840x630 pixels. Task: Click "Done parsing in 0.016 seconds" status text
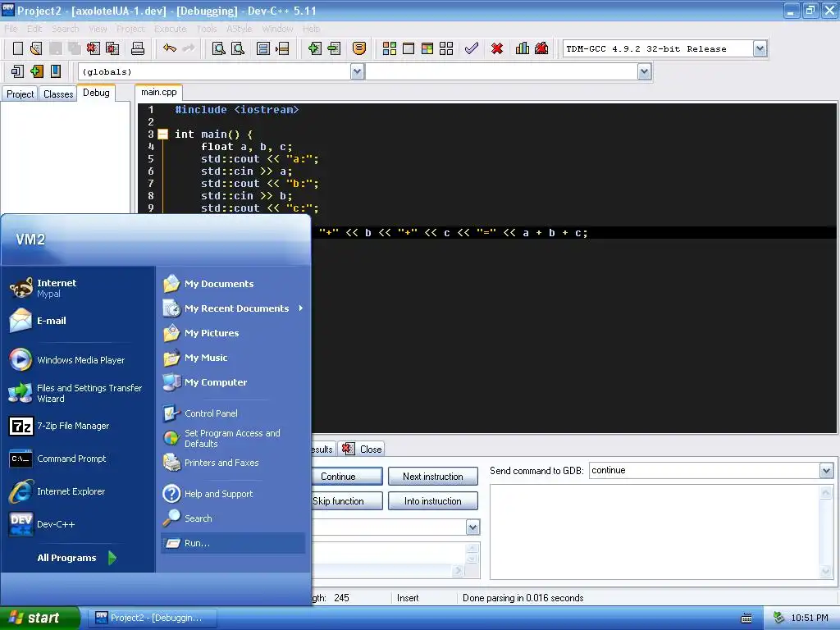[523, 598]
